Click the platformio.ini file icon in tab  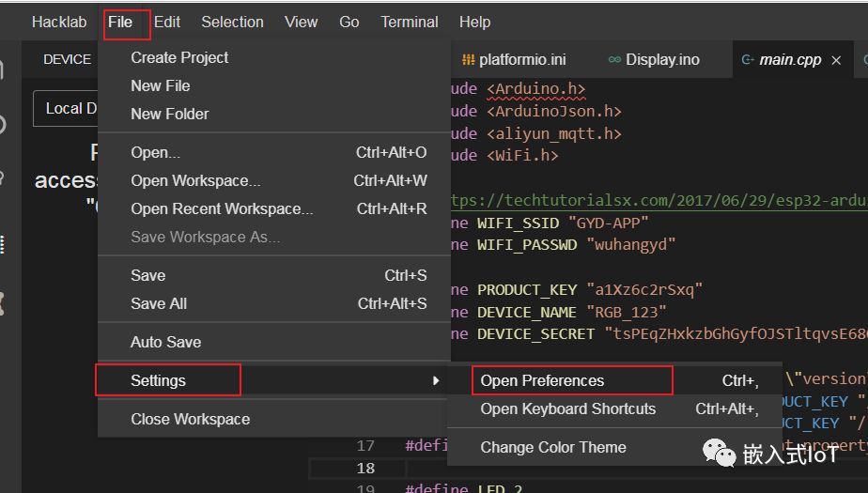click(x=468, y=60)
